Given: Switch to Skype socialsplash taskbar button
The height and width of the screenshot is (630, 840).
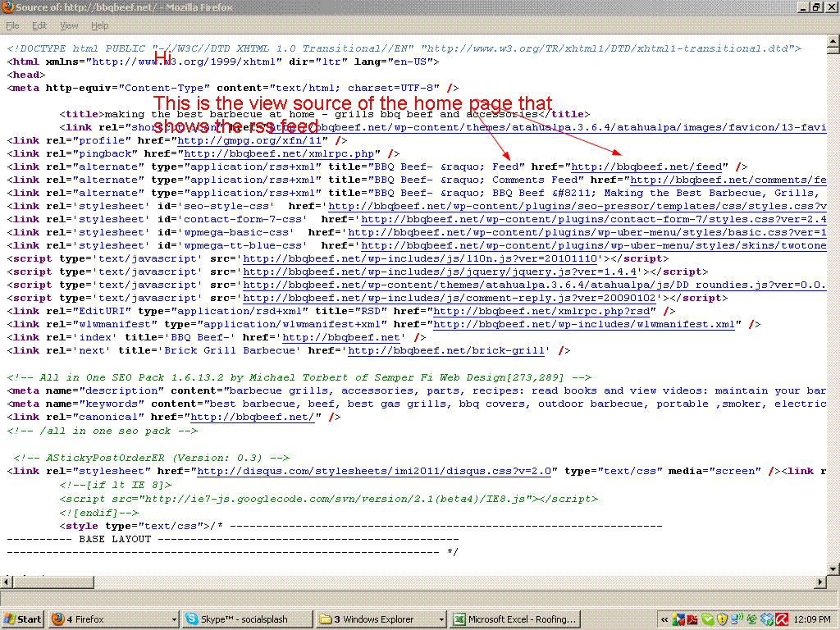Looking at the screenshot, I should coord(246,619).
